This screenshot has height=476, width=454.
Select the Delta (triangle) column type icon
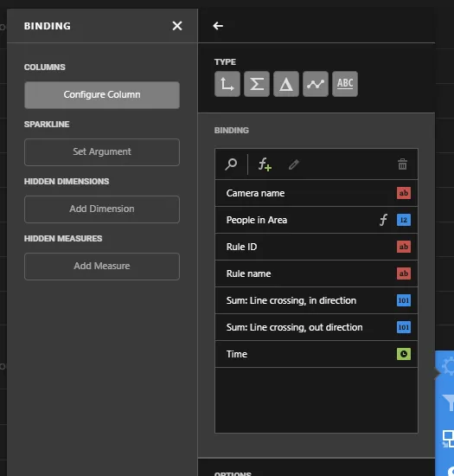[x=286, y=84]
